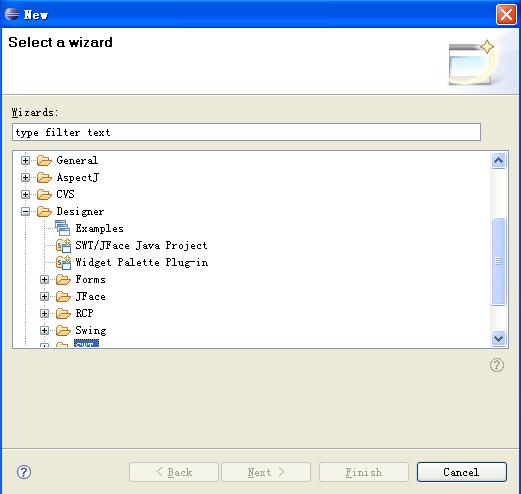This screenshot has width=521, height=494.
Task: Click the disabled Next button
Action: 266,472
